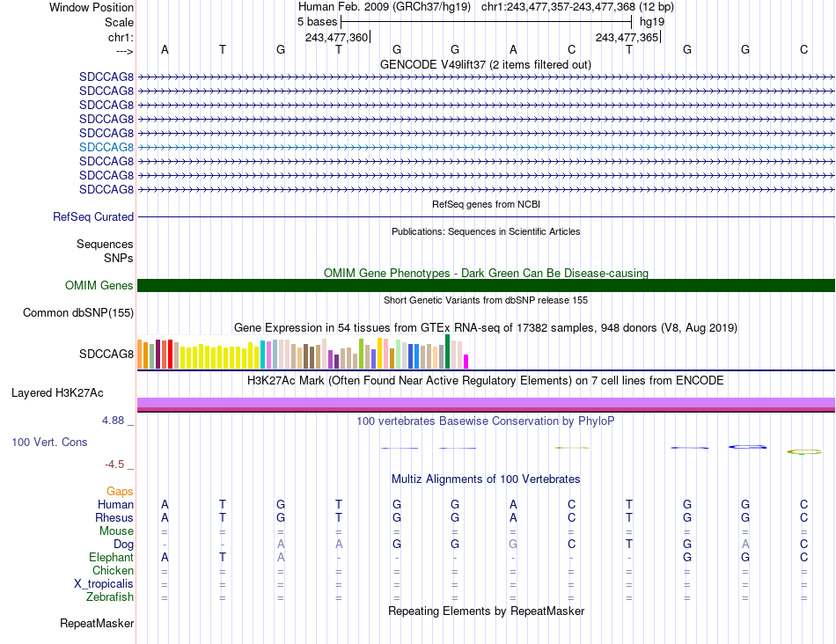Open the RefSeq Curated track label
Screen dimensions: 836x644
(x=93, y=217)
